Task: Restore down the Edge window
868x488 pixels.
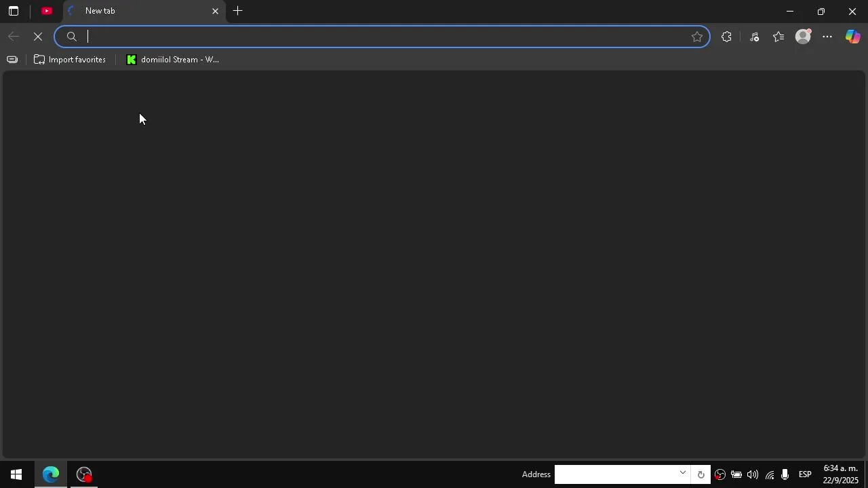Action: pyautogui.click(x=821, y=11)
